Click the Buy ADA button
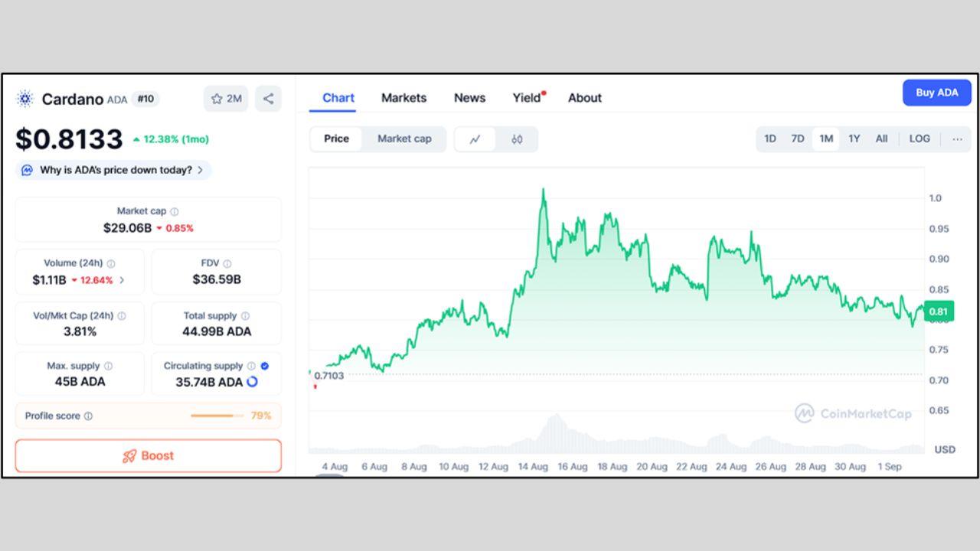Viewport: 980px width, 551px height. [x=936, y=93]
